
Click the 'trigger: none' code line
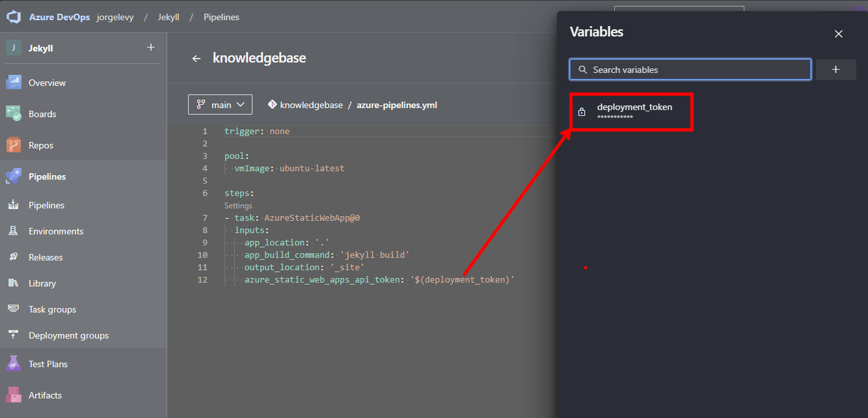click(257, 131)
